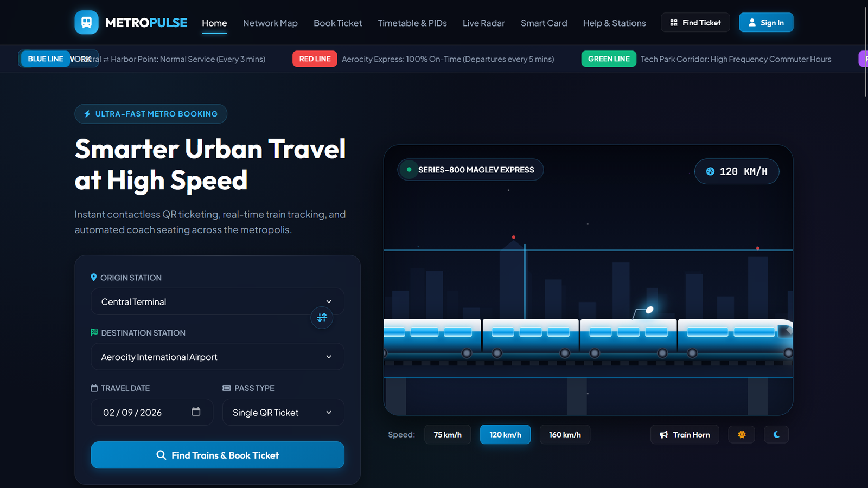Click the RED LINE ticker badge

click(x=315, y=59)
